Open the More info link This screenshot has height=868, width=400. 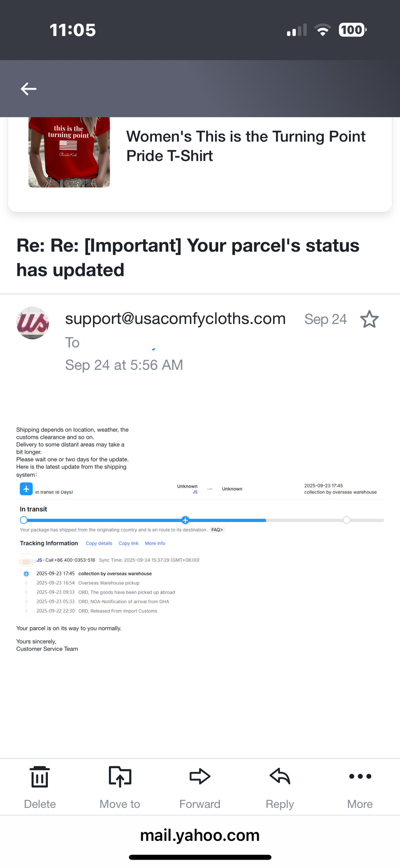pyautogui.click(x=155, y=543)
